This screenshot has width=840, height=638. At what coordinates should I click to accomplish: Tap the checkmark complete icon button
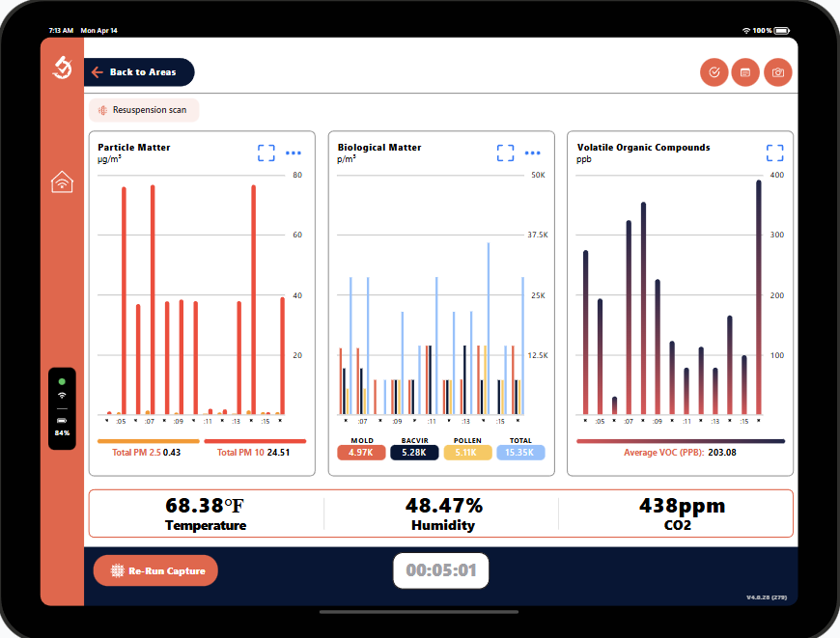tap(714, 72)
